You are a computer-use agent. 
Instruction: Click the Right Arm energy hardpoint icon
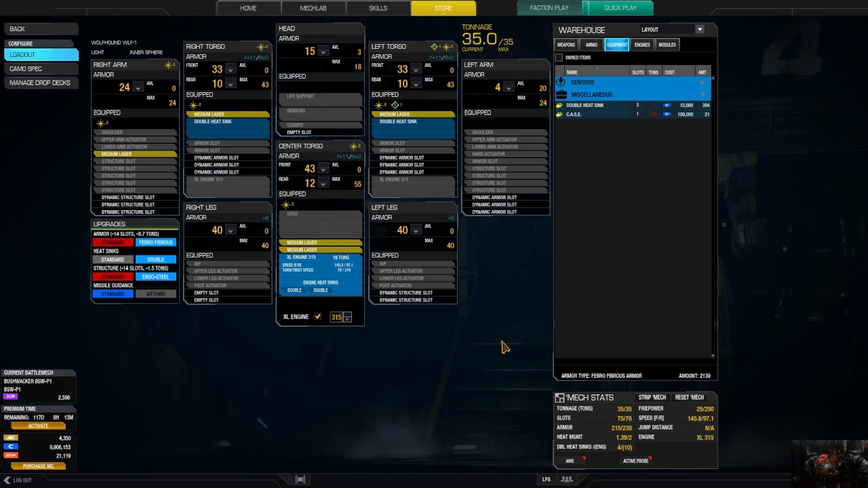[170, 65]
